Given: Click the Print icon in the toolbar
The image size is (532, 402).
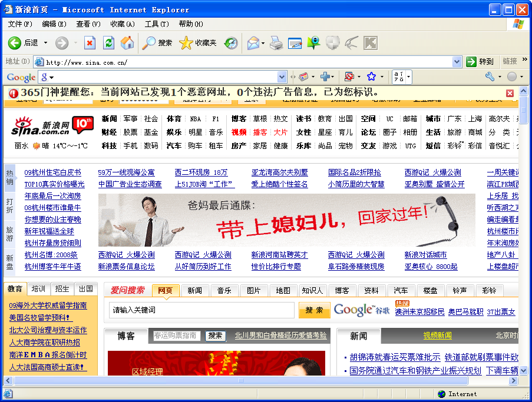Looking at the screenshot, I should coord(276,43).
